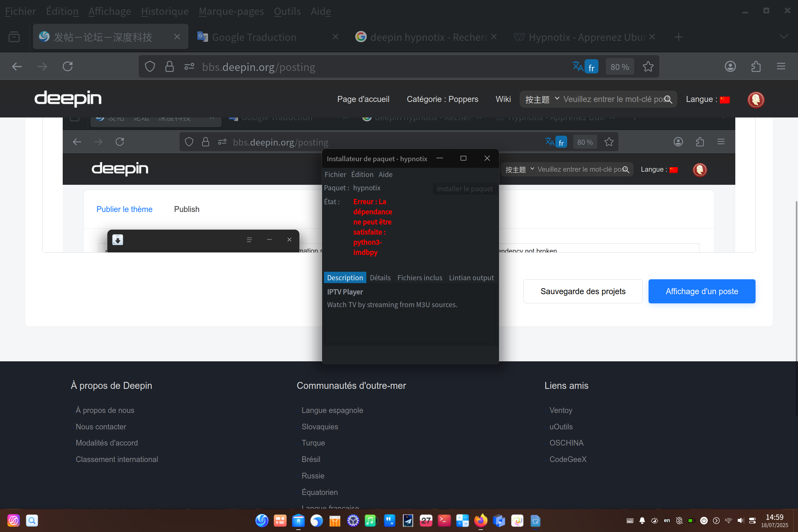Click the tracking protection shield icon

coord(150,66)
